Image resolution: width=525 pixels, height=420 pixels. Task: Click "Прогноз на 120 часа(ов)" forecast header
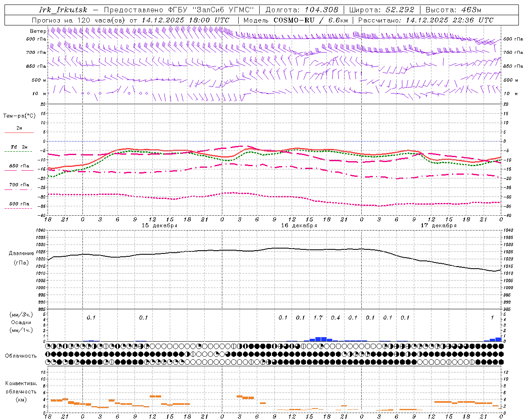[x=79, y=20]
